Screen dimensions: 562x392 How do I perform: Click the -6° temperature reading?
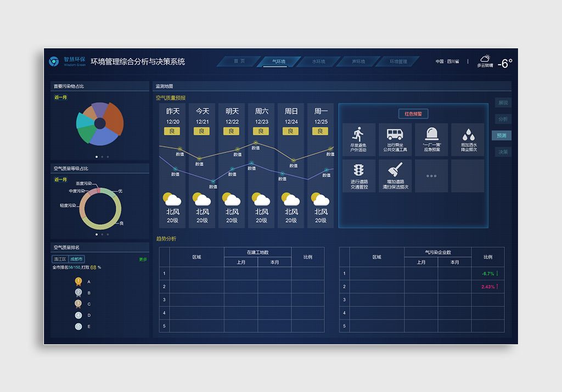click(505, 64)
